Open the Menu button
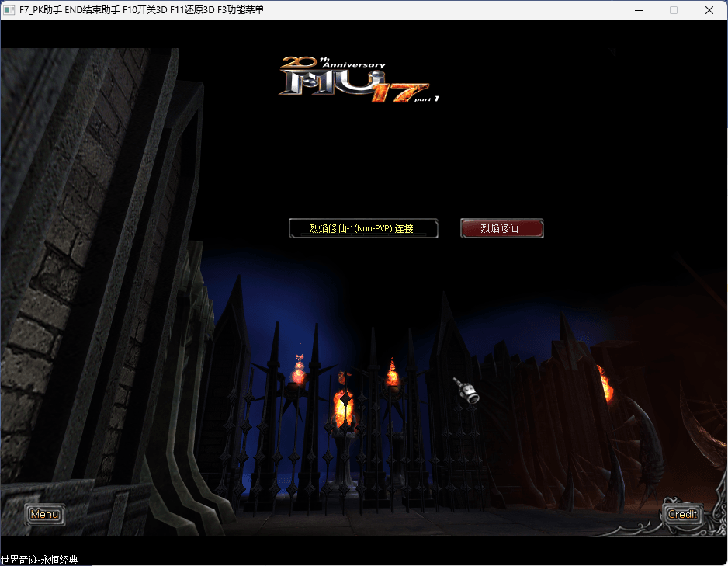 point(44,515)
